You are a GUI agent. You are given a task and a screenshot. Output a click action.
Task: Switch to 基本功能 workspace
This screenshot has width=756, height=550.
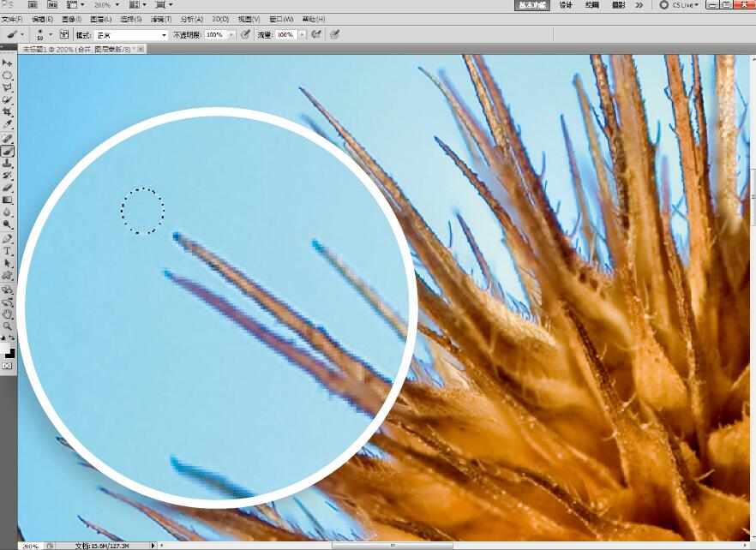532,5
